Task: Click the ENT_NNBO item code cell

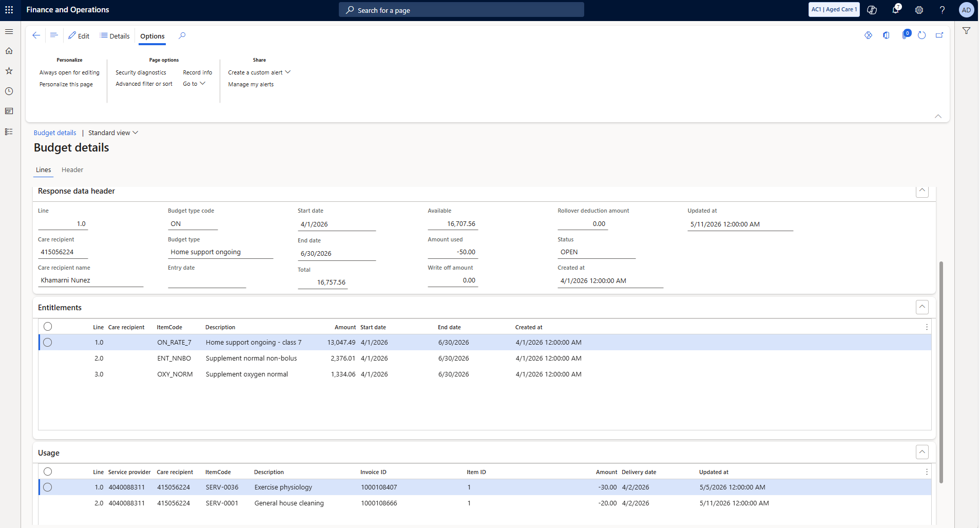Action: coord(174,359)
